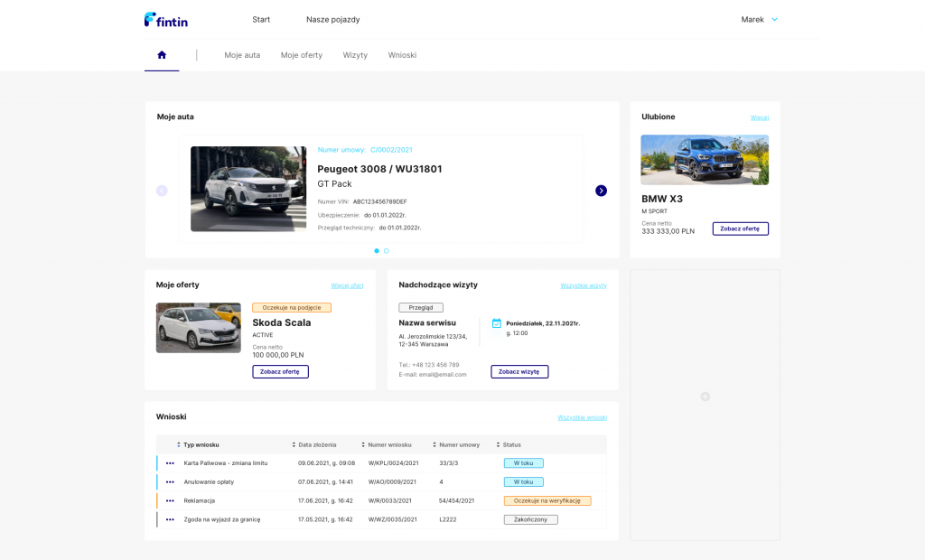925x560 pixels.
Task: Switch to Wizyty tab
Action: (x=355, y=55)
